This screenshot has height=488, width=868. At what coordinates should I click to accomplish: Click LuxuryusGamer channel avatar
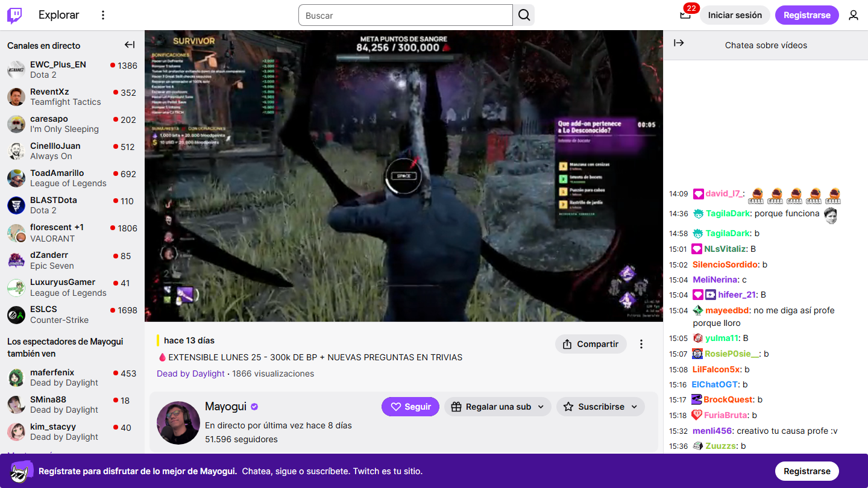click(16, 288)
